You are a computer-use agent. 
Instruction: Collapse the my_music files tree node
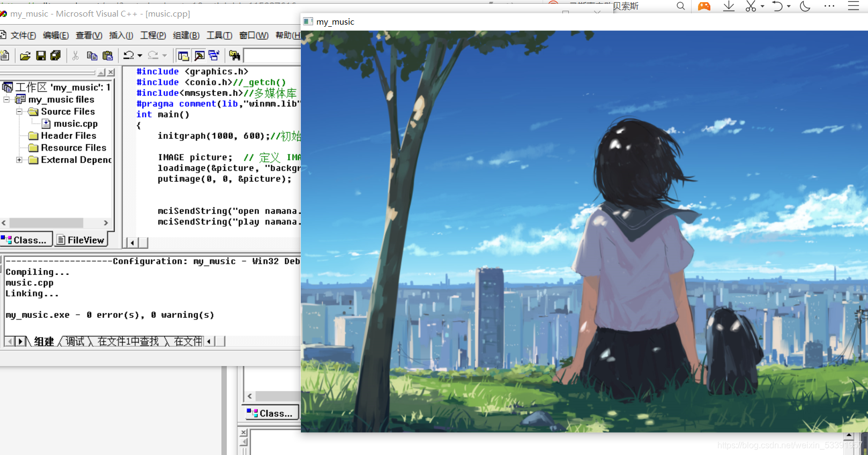coord(6,100)
